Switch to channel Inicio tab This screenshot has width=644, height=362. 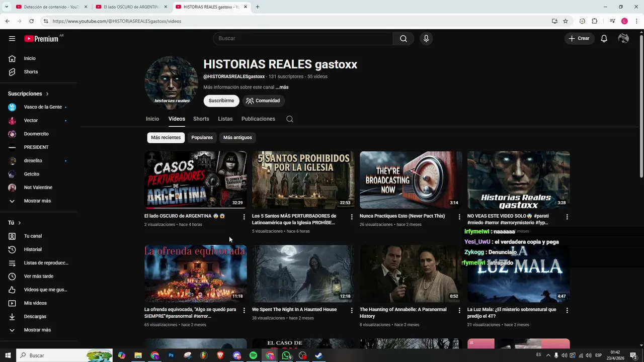pos(152,119)
